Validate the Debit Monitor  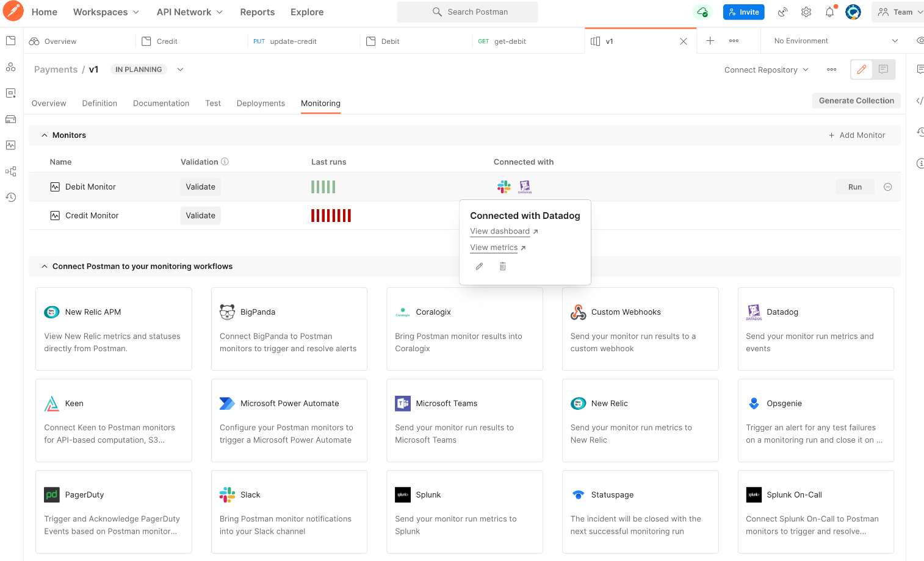coord(200,187)
